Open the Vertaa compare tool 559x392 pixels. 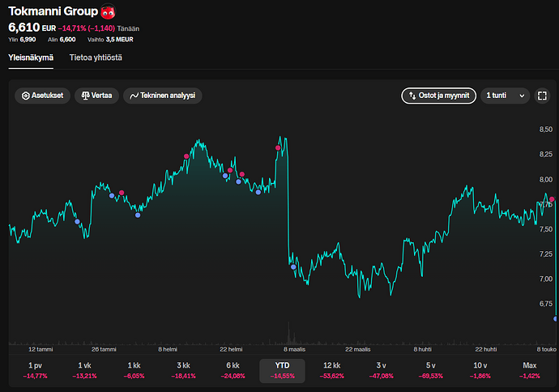(96, 96)
